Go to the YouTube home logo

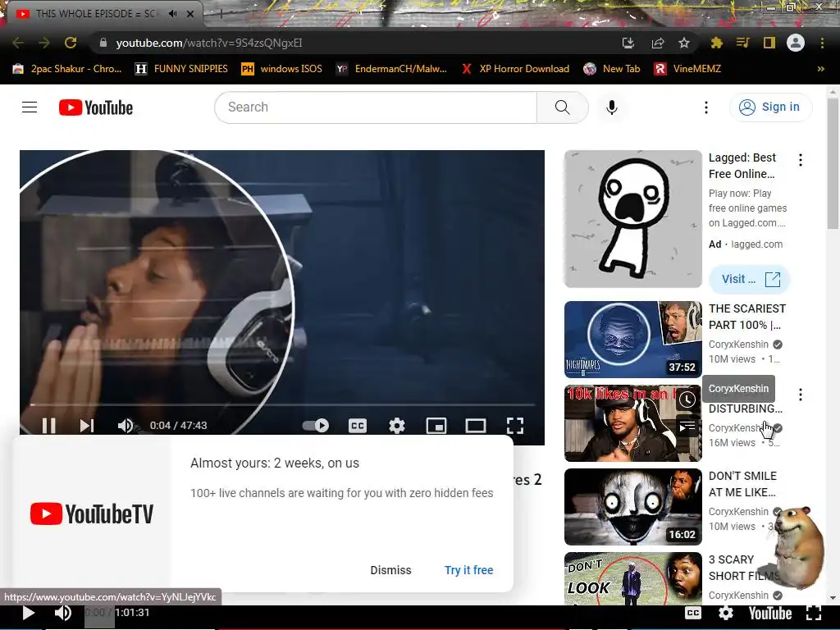tap(96, 107)
